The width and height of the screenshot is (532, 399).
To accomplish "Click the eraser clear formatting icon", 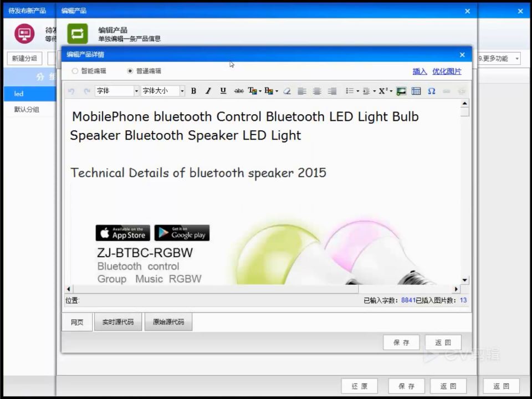I will (287, 91).
